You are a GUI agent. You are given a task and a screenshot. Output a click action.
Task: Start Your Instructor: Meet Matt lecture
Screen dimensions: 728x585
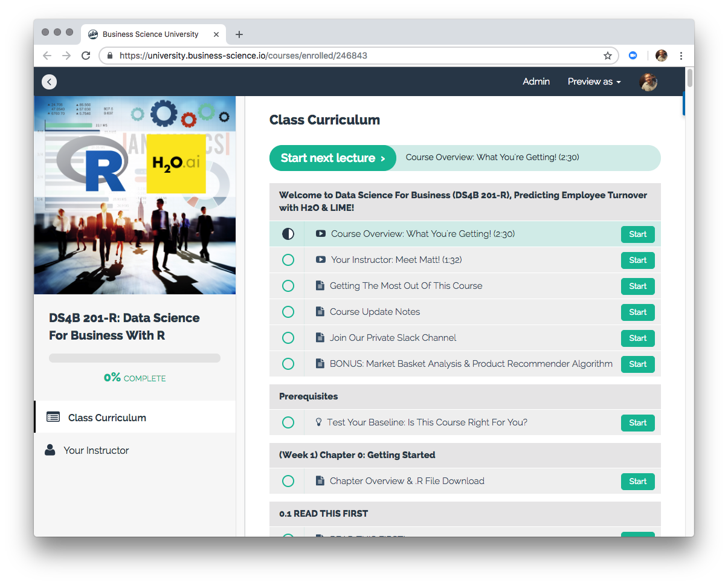click(637, 260)
